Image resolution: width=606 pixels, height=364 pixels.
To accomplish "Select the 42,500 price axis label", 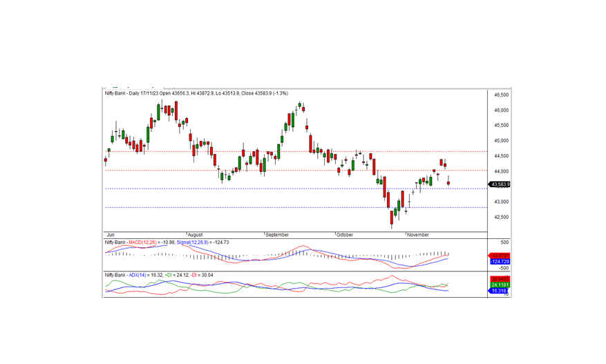I will (x=501, y=217).
